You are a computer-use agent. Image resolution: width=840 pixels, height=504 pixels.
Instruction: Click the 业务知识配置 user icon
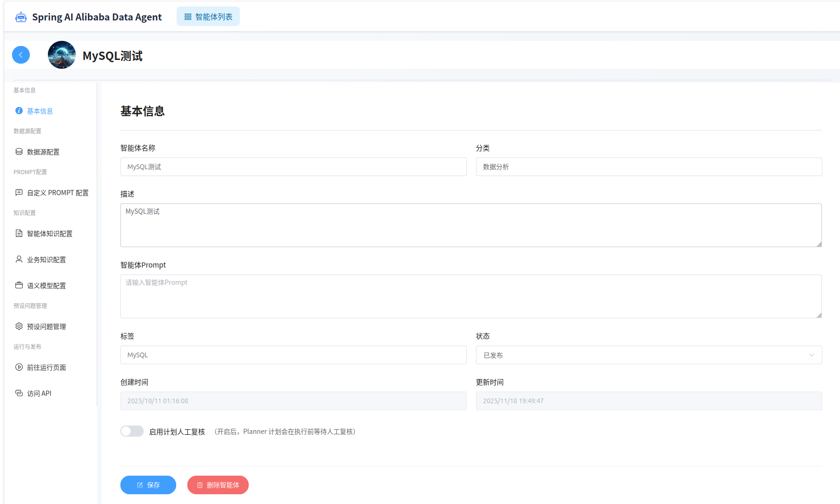(x=19, y=259)
